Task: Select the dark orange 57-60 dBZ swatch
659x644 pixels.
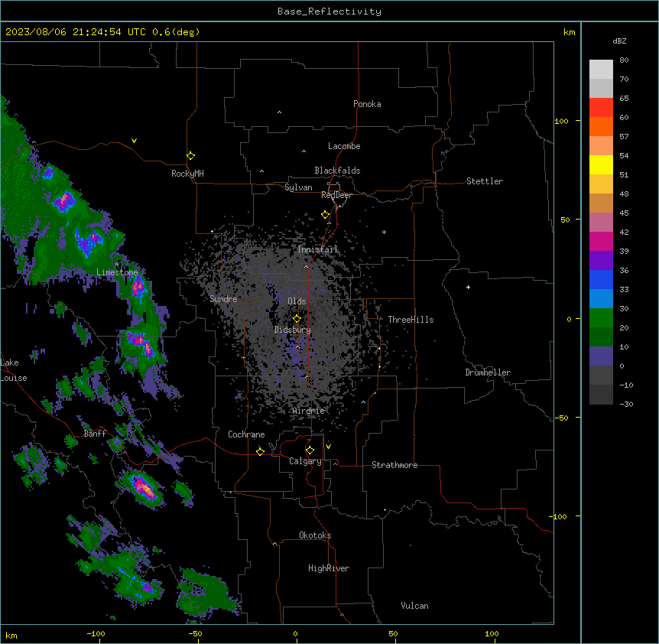Action: coord(601,126)
